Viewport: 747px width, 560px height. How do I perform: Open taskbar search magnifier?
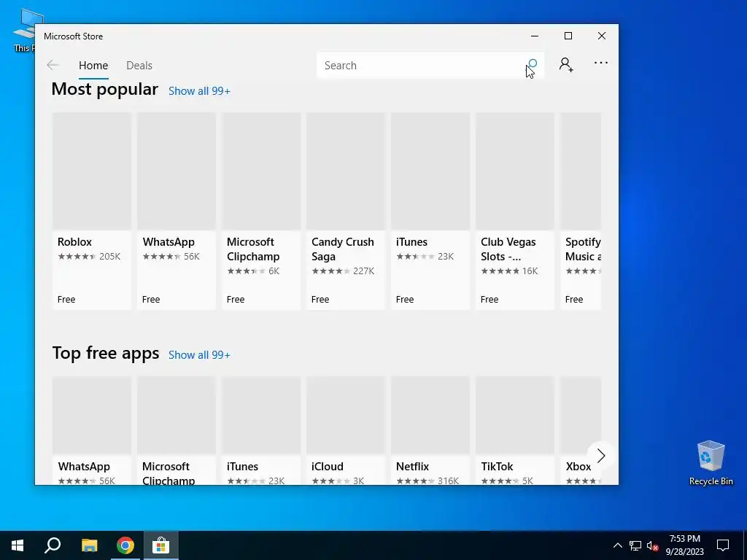click(x=53, y=545)
